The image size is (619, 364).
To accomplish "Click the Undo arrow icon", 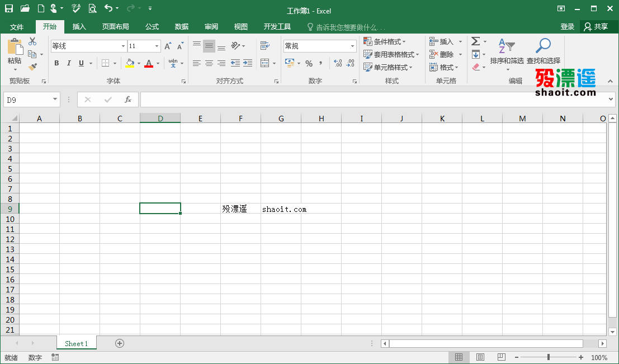I will point(108,8).
